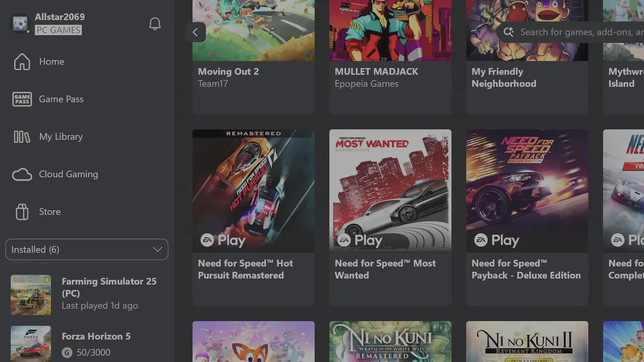Click the Allstar2069 profile avatar
This screenshot has height=362, width=644.
click(x=21, y=24)
